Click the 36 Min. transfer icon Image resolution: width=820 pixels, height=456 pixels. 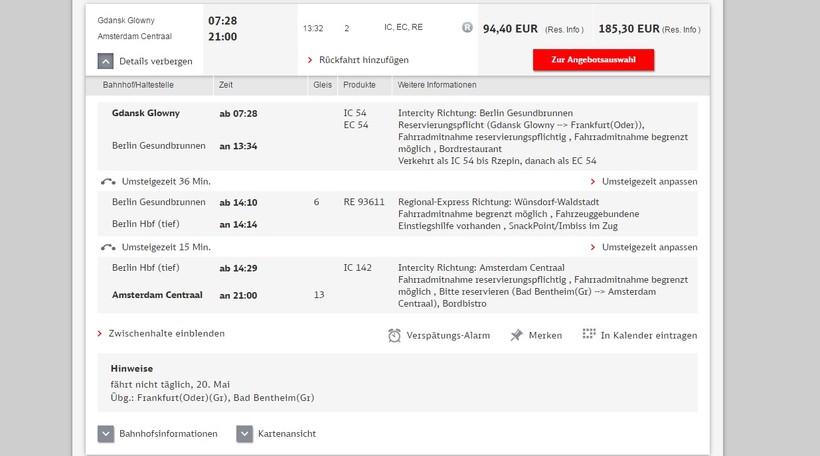point(108,182)
